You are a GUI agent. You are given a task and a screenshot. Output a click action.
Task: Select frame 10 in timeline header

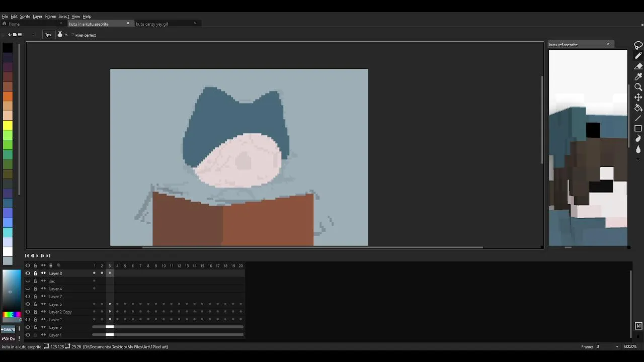(x=164, y=265)
